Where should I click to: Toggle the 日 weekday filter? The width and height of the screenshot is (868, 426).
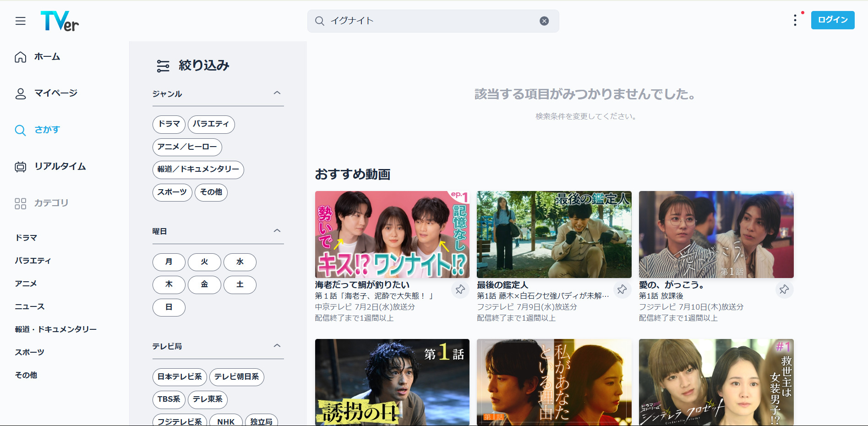169,307
